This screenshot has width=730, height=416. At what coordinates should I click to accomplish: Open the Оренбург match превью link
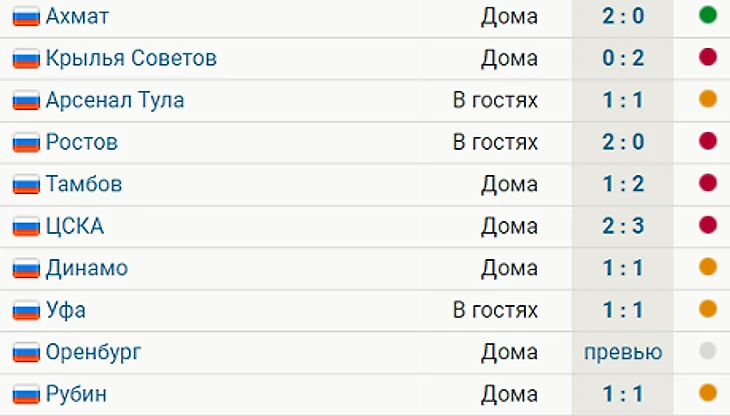[x=623, y=352]
